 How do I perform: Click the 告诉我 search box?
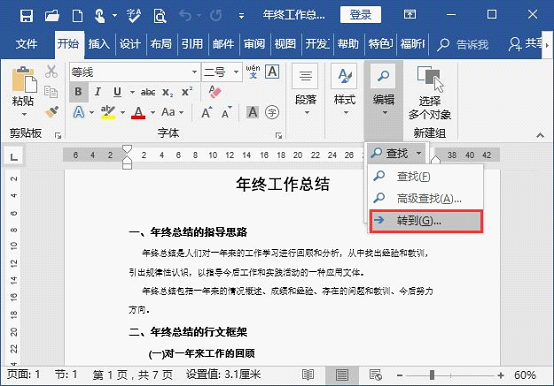[x=463, y=44]
